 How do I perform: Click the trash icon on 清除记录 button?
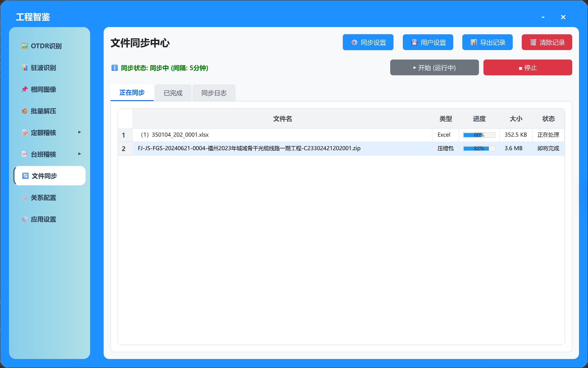(533, 42)
